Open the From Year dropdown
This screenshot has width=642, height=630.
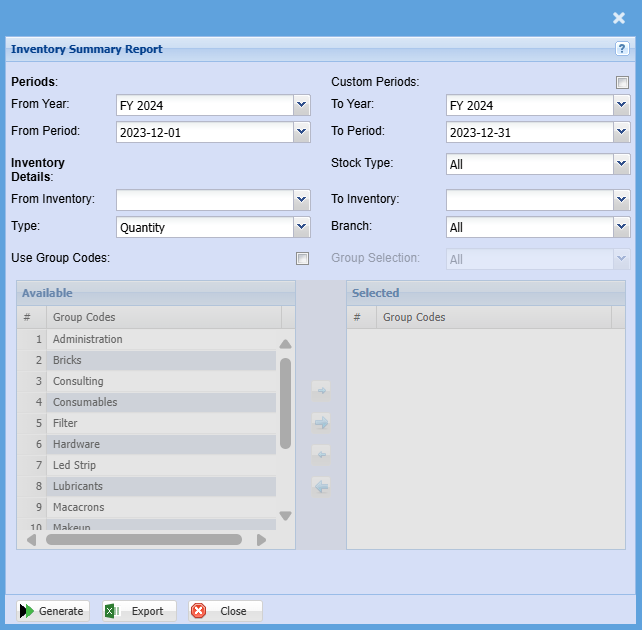click(x=302, y=105)
